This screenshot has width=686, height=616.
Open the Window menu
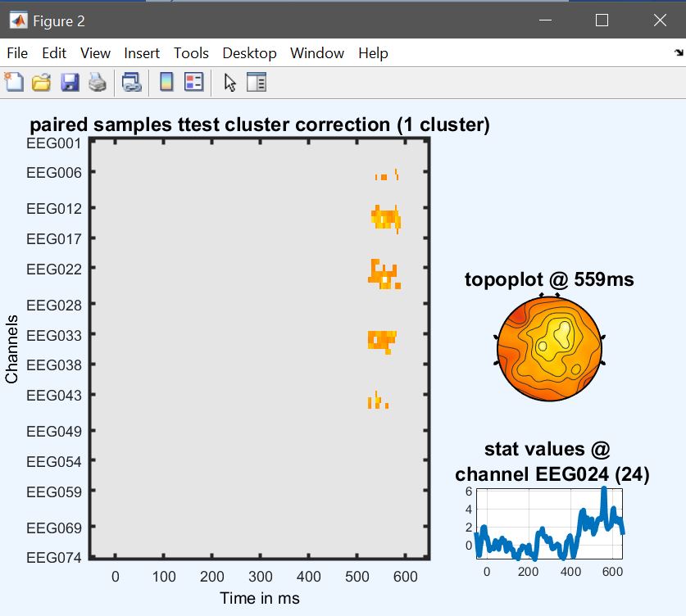(317, 53)
